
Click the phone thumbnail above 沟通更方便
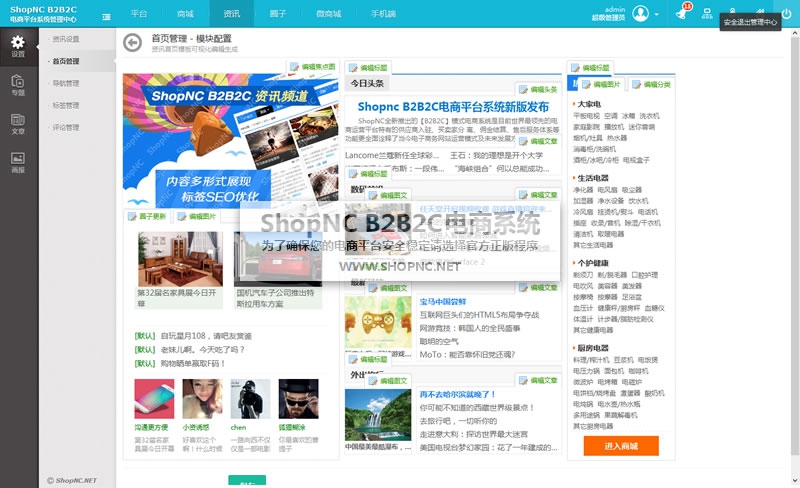click(154, 399)
